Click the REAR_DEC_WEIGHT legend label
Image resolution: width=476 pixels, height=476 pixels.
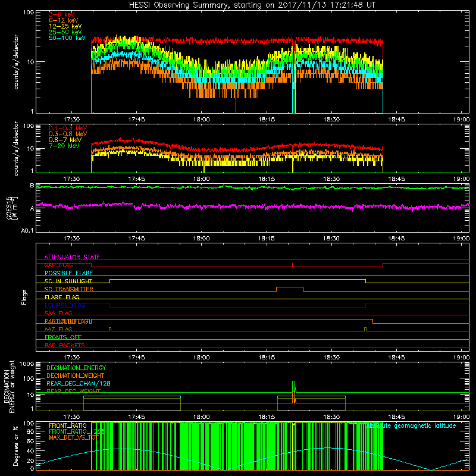pyautogui.click(x=73, y=391)
